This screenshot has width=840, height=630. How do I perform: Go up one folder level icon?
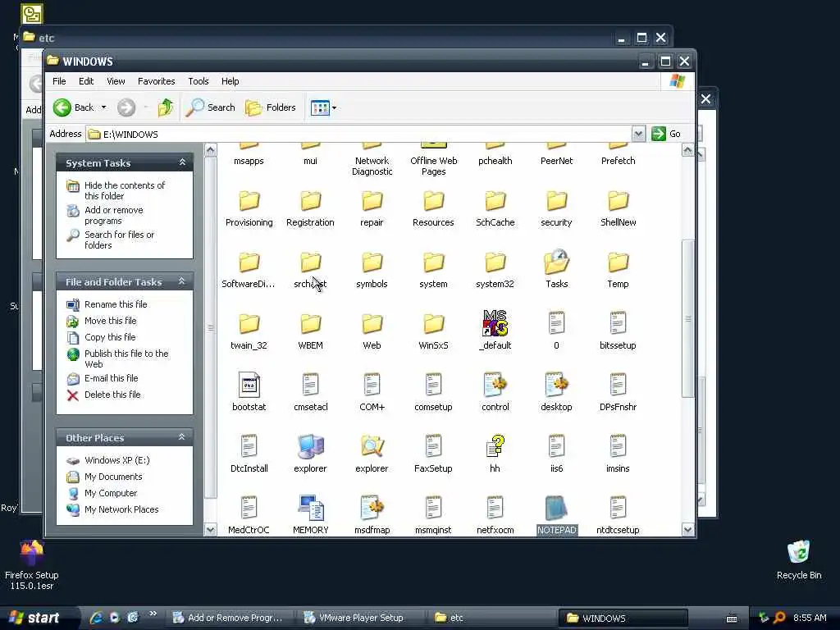coord(166,107)
